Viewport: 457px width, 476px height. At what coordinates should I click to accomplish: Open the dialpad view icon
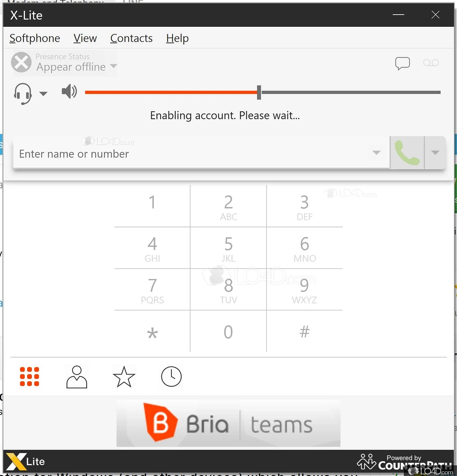click(29, 376)
